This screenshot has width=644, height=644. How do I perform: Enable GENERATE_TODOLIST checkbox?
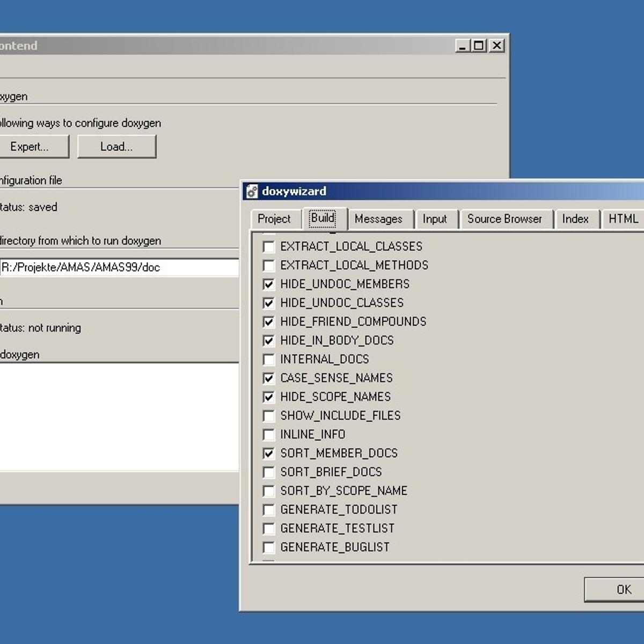268,510
